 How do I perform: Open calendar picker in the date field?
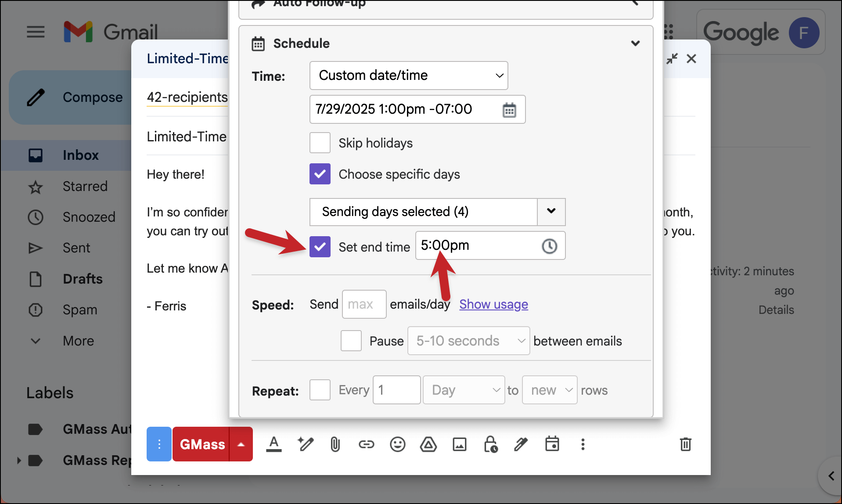[509, 110]
